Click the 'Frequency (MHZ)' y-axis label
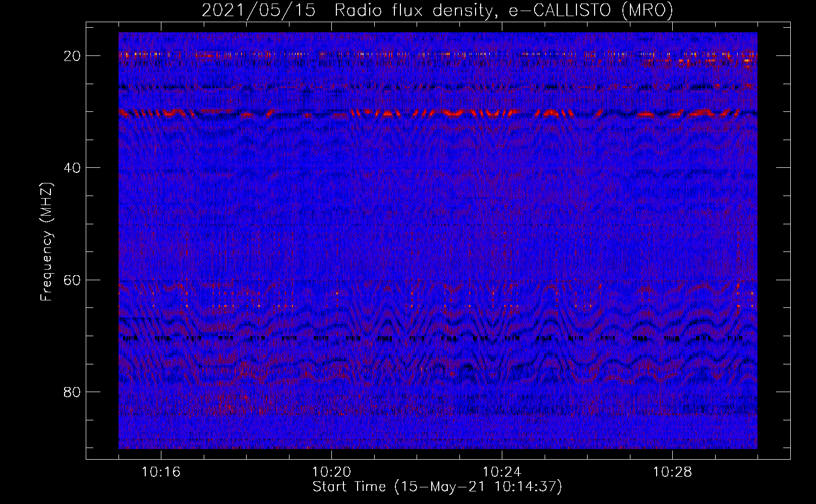This screenshot has width=816, height=504. click(46, 242)
